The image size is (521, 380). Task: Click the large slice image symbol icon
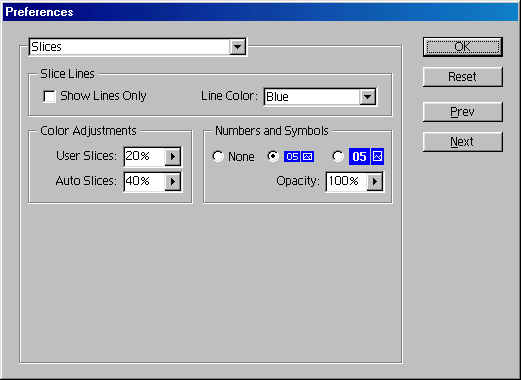click(x=378, y=156)
